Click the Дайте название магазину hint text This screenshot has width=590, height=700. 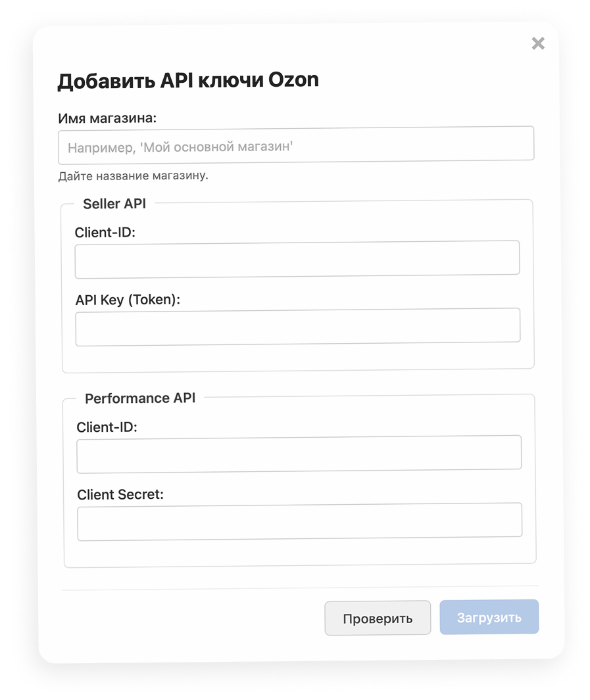(133, 176)
